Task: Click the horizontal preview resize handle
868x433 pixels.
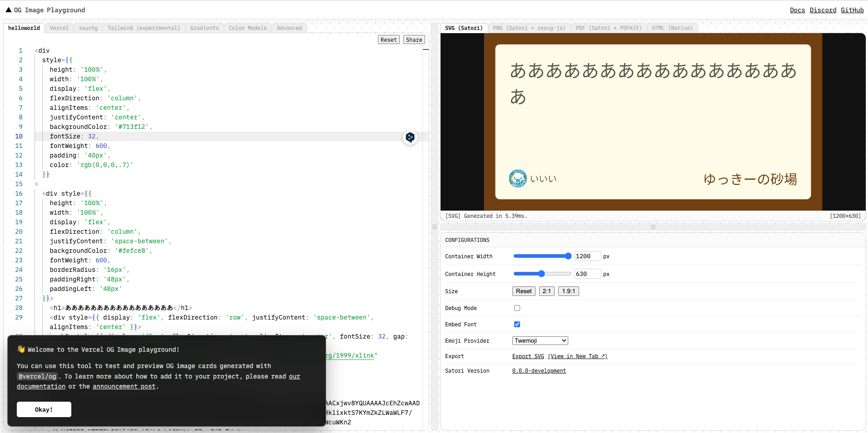Action: point(653,226)
